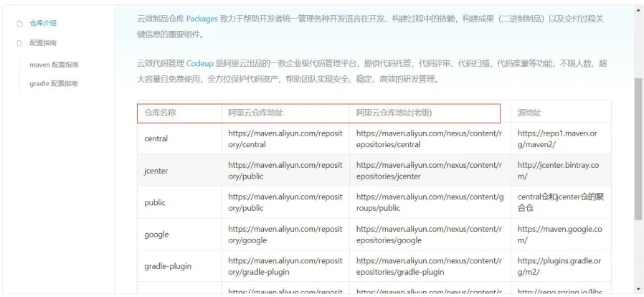Expand the 配置指南 sidebar section

click(x=43, y=43)
